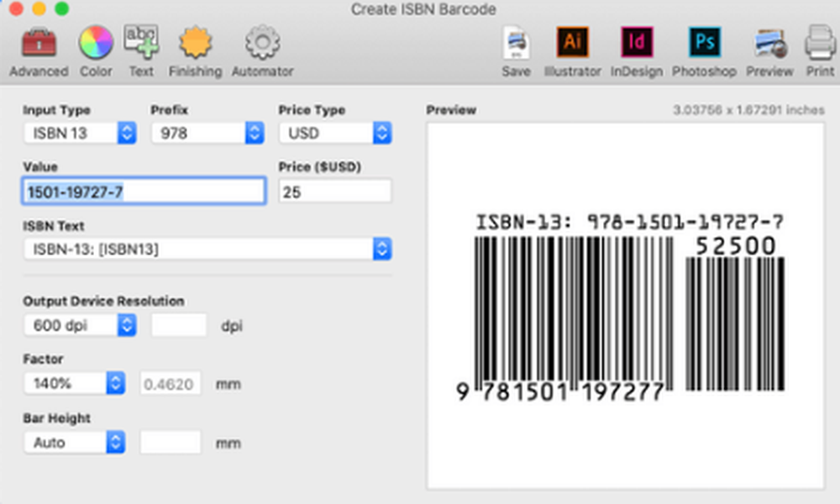
Task: Minimize window with yellow button
Action: tap(39, 8)
